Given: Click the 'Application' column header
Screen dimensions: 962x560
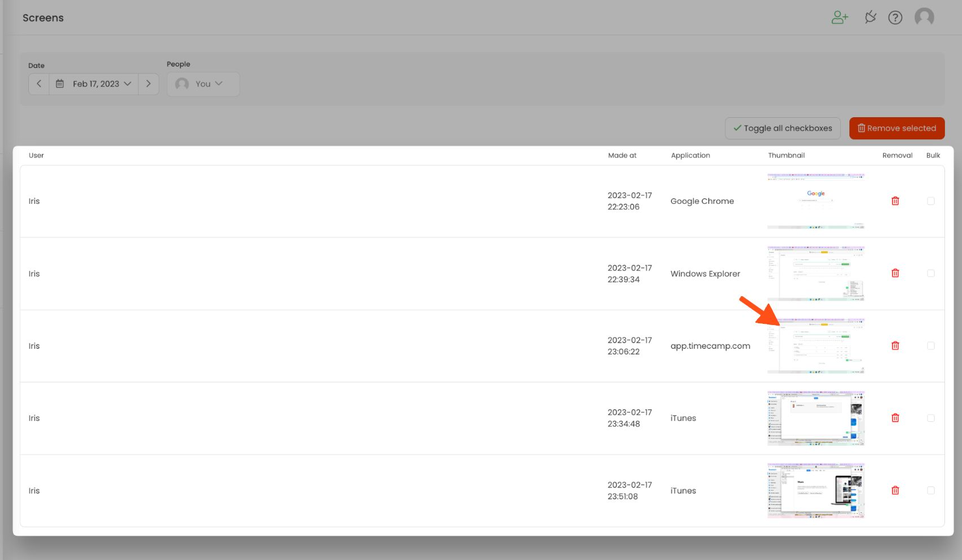Looking at the screenshot, I should click(x=690, y=155).
